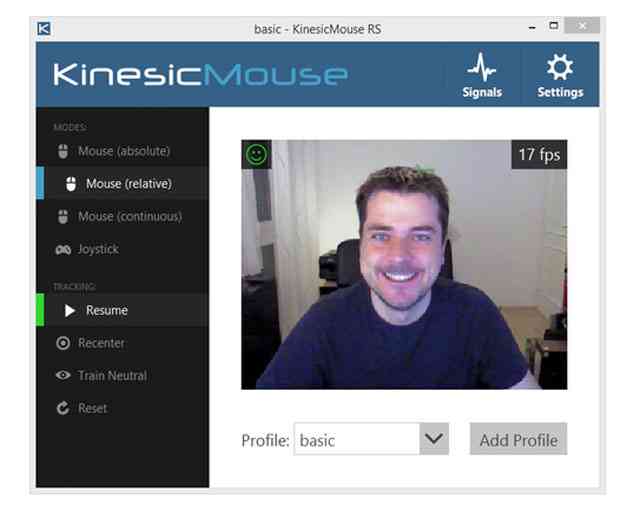
Task: Select Mouse (absolute) mode
Action: click(x=123, y=151)
